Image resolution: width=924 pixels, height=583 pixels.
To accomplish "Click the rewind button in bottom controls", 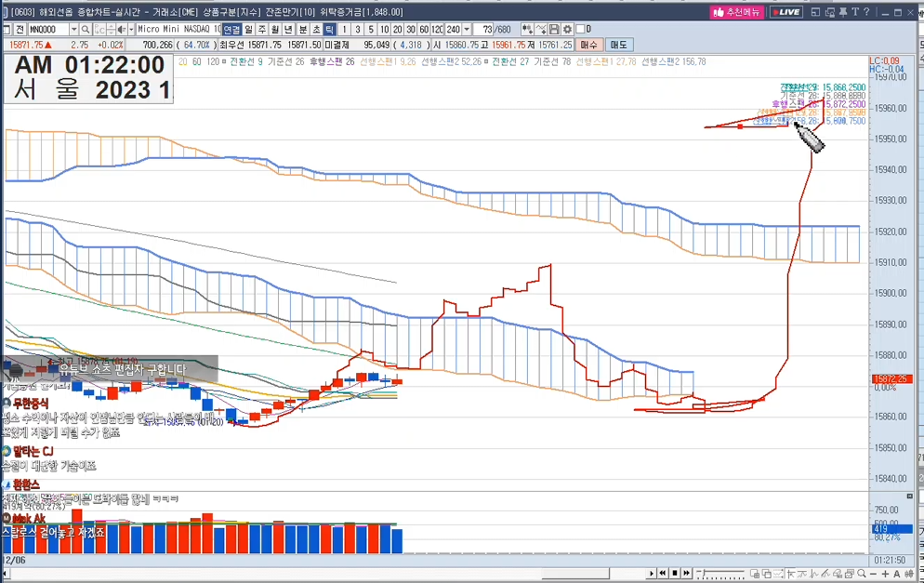I will [663, 573].
